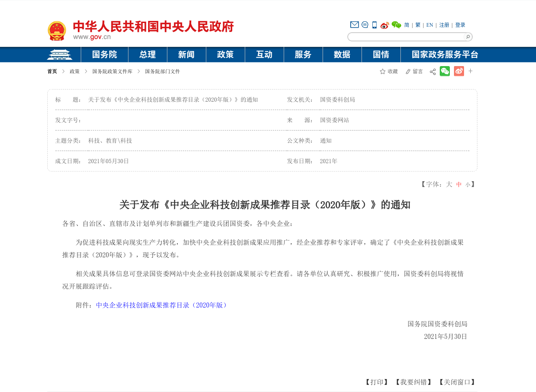Open the 新闻 navigation menu
The width and height of the screenshot is (536, 392).
(186, 54)
